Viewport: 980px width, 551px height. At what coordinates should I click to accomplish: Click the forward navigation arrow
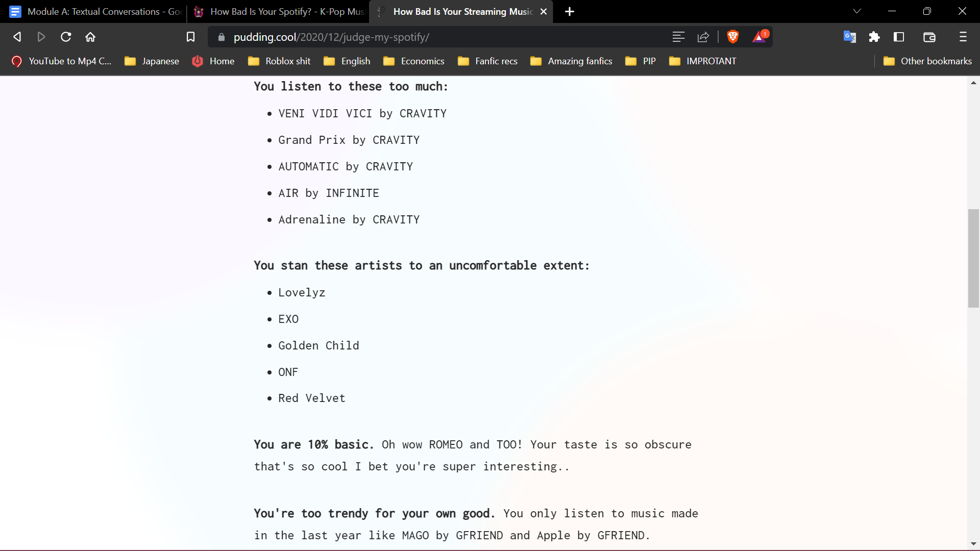[41, 37]
